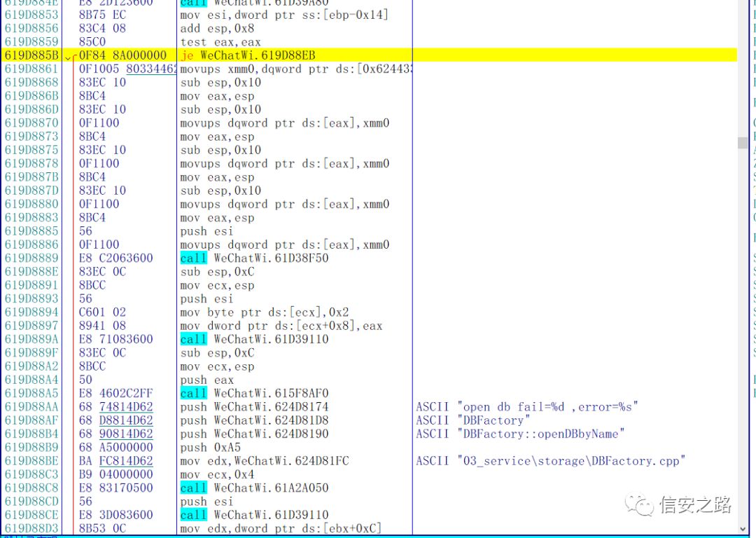Select hex bytes C601 02
The image size is (756, 538).
point(102,312)
